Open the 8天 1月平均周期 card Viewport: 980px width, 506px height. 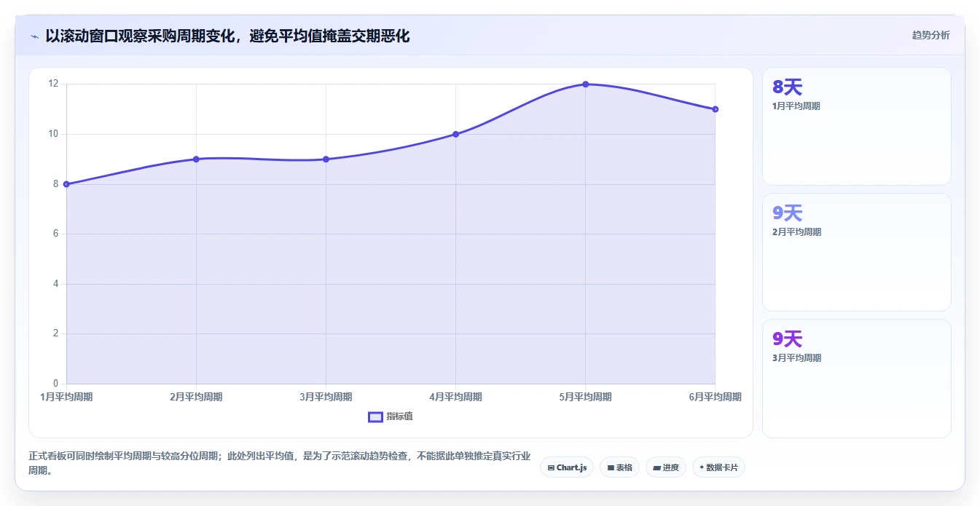857,126
